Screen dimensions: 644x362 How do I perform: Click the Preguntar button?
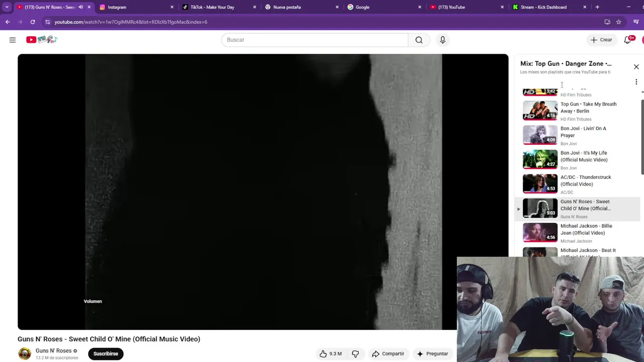pyautogui.click(x=432, y=354)
